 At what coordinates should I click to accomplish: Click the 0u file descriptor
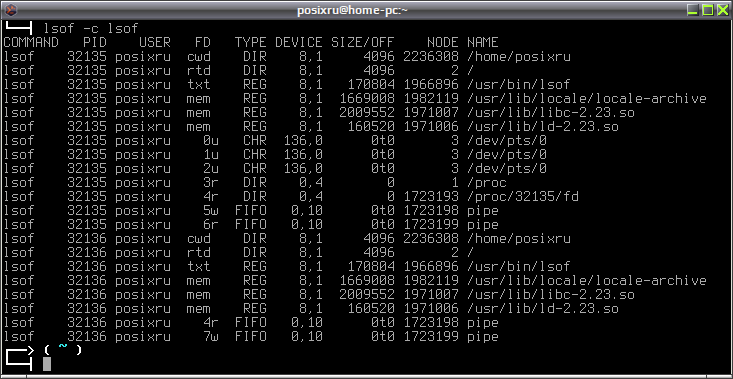pos(211,141)
